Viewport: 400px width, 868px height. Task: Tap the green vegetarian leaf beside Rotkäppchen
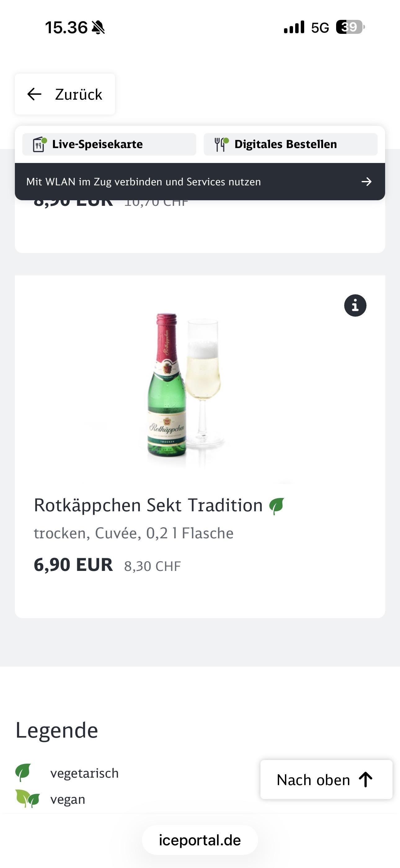coord(277,506)
